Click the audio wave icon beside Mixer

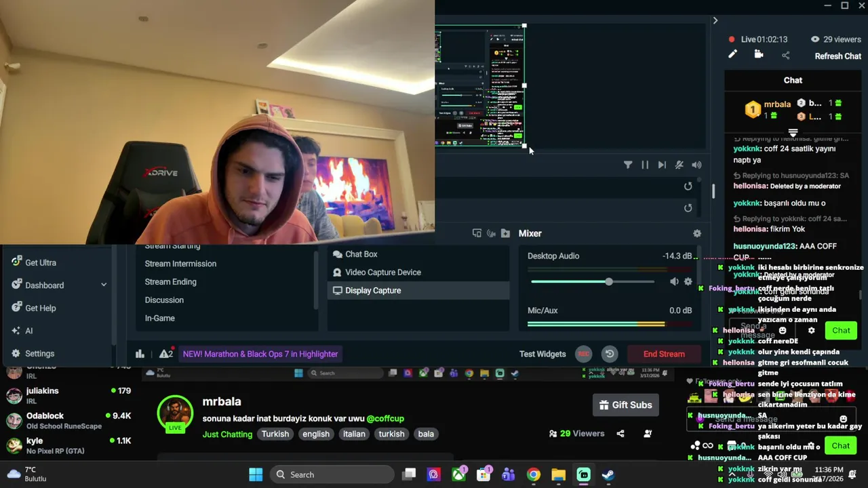(x=491, y=233)
